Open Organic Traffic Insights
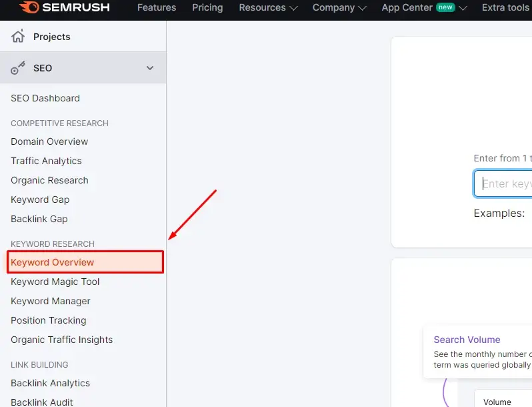The width and height of the screenshot is (532, 407). coord(61,340)
